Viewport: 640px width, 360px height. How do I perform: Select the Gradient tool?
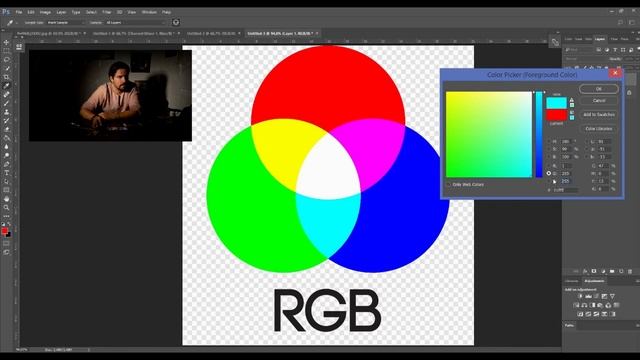[6, 138]
